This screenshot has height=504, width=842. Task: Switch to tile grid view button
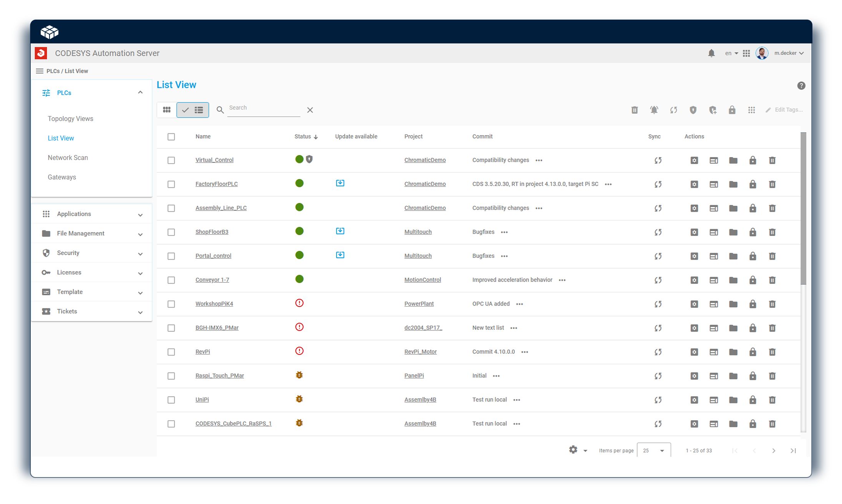pos(167,110)
